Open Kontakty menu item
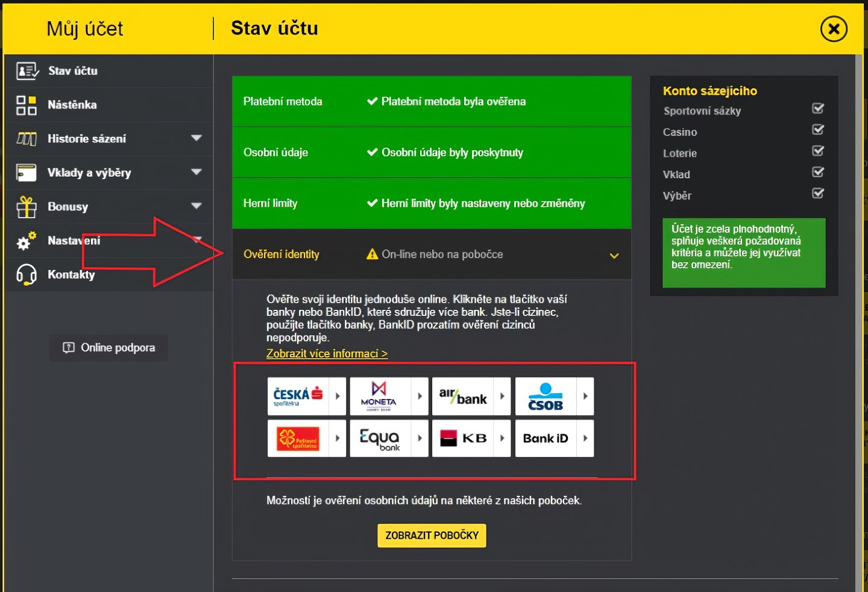 click(109, 275)
